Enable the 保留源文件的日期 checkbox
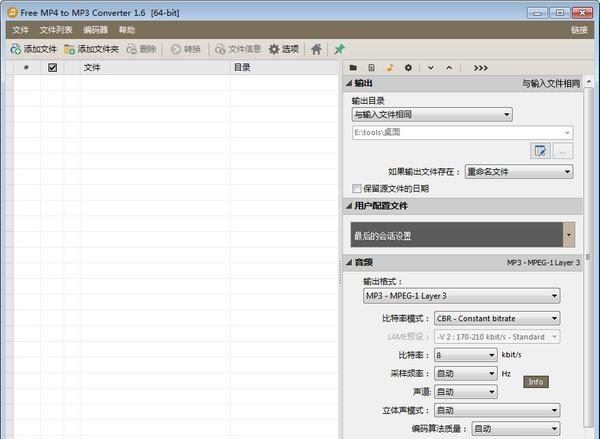Screen dimensions: 600x439 [x=356, y=188]
